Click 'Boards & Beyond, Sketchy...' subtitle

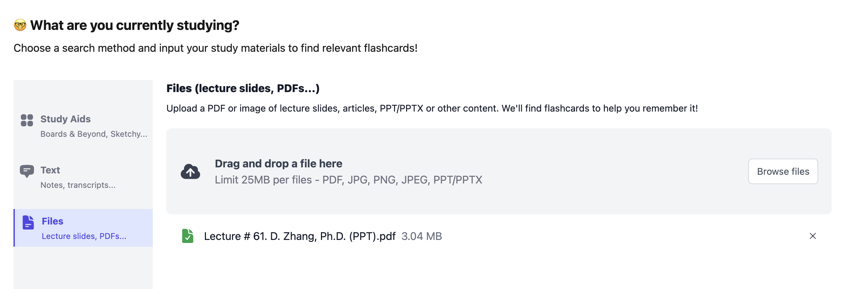94,134
